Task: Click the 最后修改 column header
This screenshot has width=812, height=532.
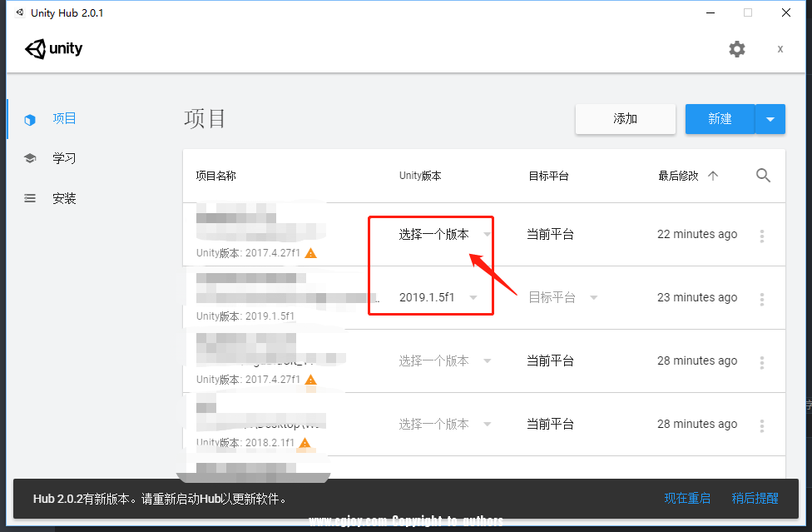Action: pos(678,176)
